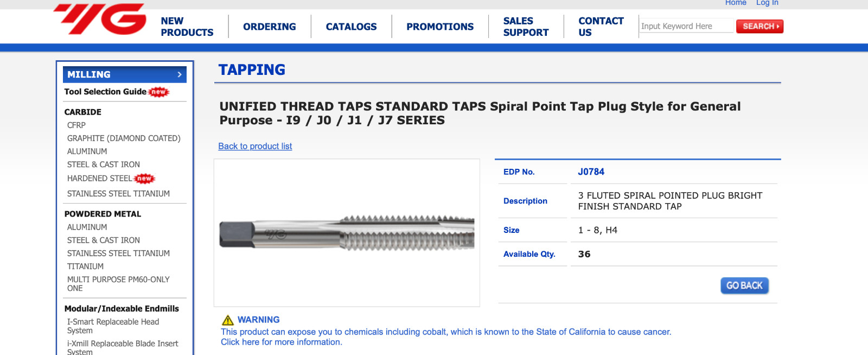Viewport: 868px width, 355px height.
Task: Open the tap product image thumbnail
Action: point(347,233)
